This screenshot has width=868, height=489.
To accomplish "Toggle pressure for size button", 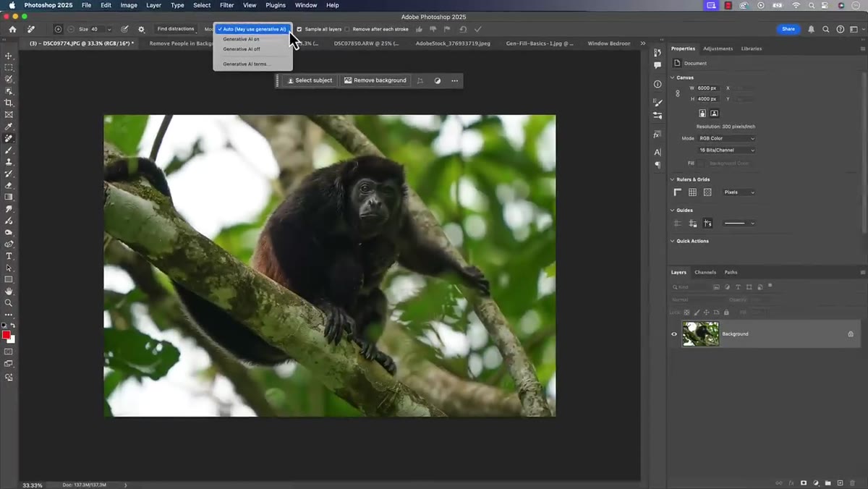I will pyautogui.click(x=124, y=29).
